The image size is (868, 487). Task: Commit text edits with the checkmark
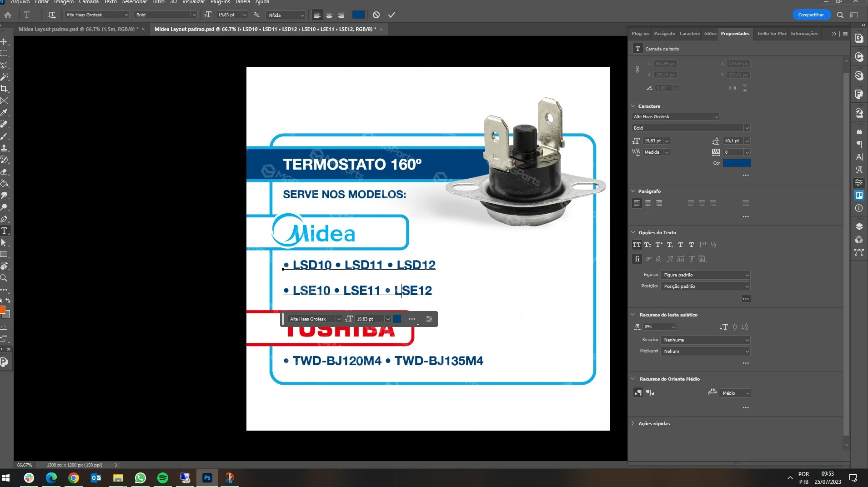tap(391, 15)
